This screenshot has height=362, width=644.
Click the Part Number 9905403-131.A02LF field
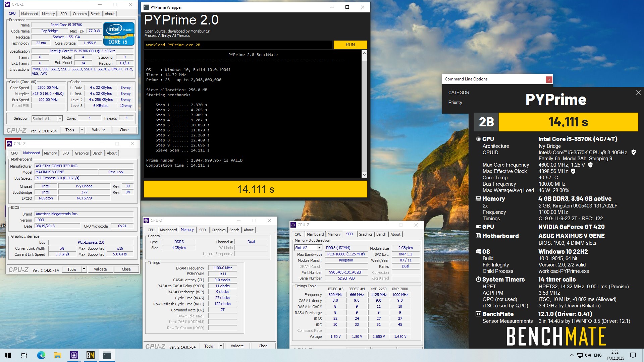pyautogui.click(x=346, y=272)
